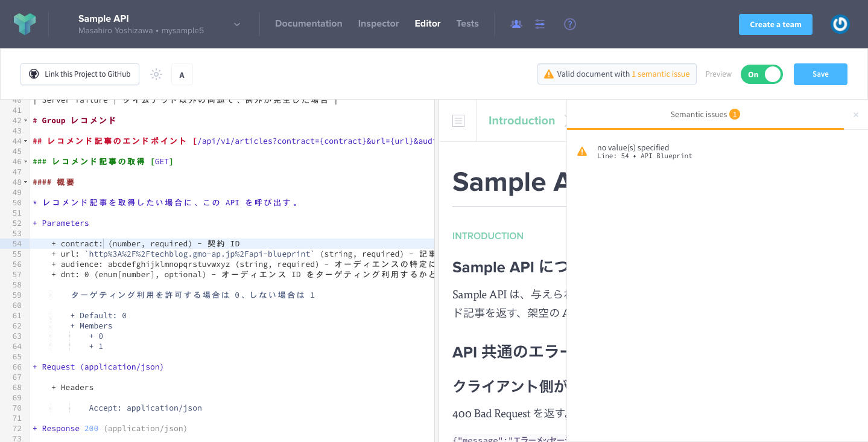This screenshot has width=868, height=442.
Task: Turn off the Preview toggle
Action: pyautogui.click(x=761, y=74)
